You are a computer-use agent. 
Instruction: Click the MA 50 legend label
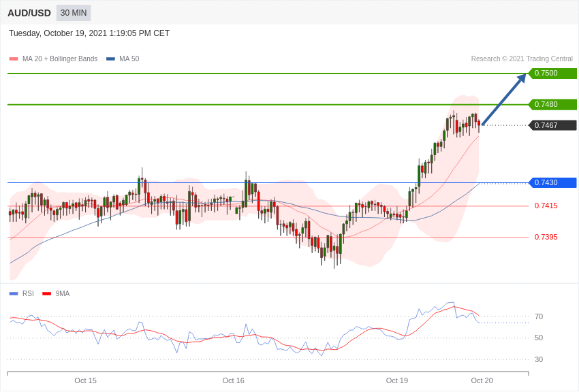[129, 59]
